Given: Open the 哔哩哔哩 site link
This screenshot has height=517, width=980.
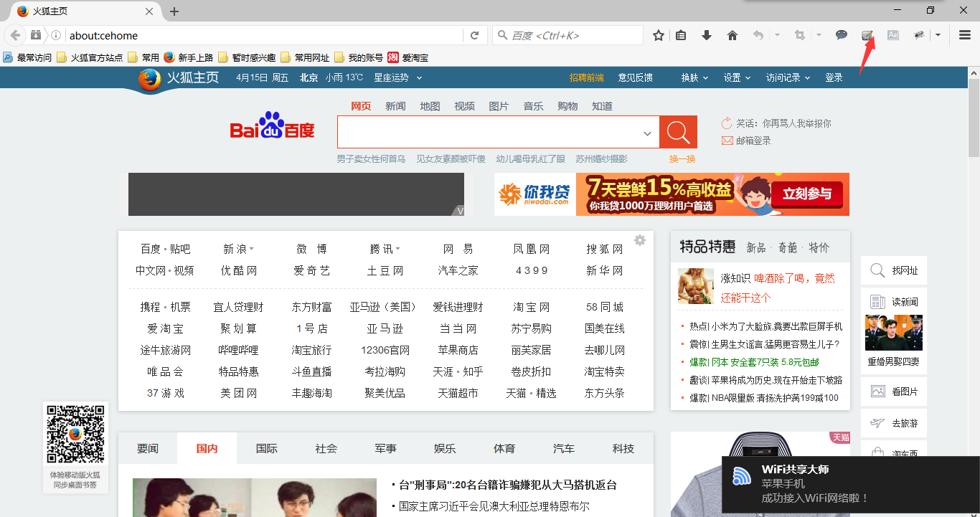Looking at the screenshot, I should (239, 350).
